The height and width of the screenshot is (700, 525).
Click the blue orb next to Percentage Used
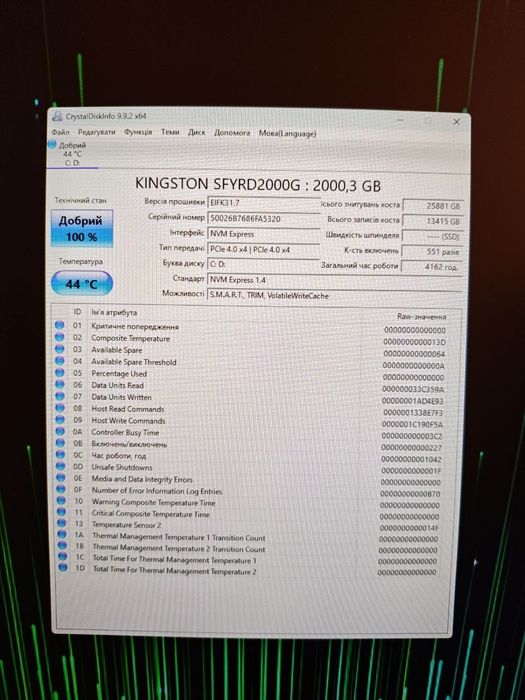(x=60, y=372)
